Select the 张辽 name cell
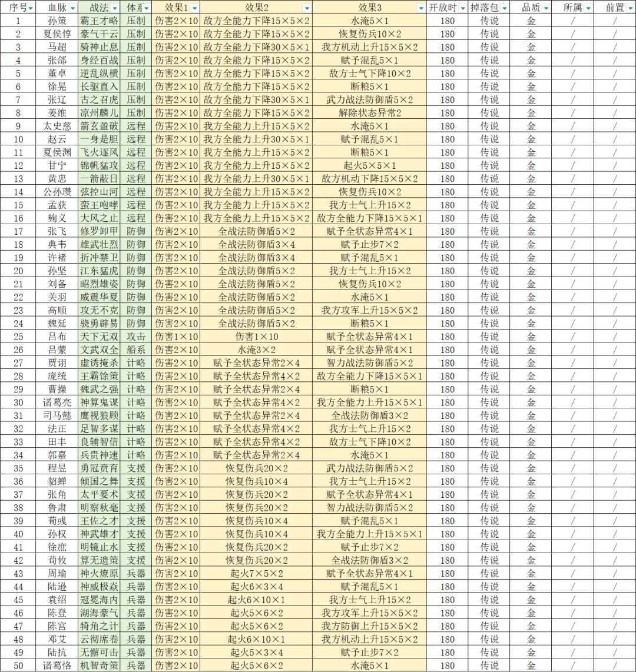The height and width of the screenshot is (672, 636). click(x=57, y=100)
